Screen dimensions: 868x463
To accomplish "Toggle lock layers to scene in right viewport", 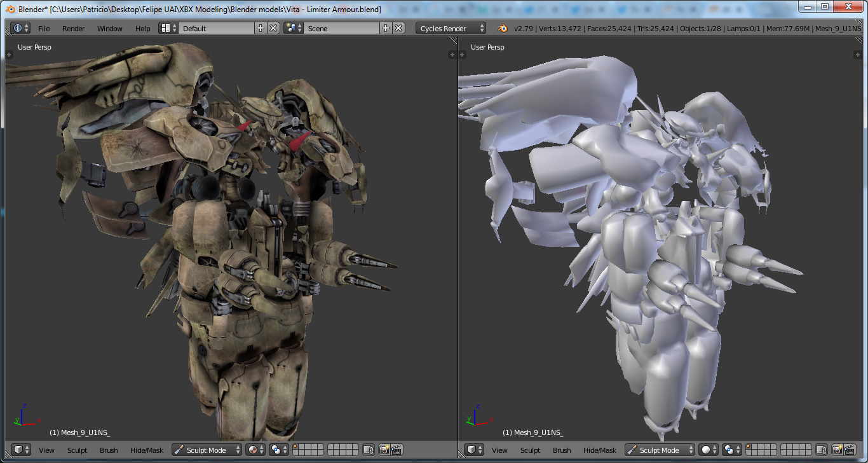I will pos(822,450).
